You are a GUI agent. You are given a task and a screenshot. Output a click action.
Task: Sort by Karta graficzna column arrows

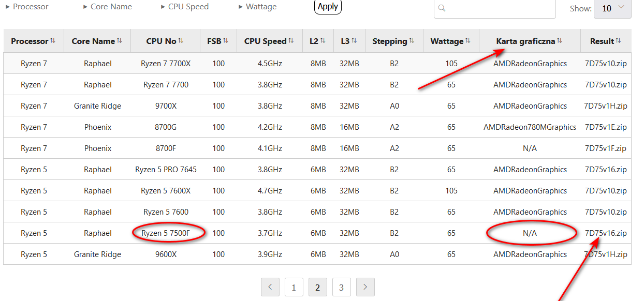point(560,41)
